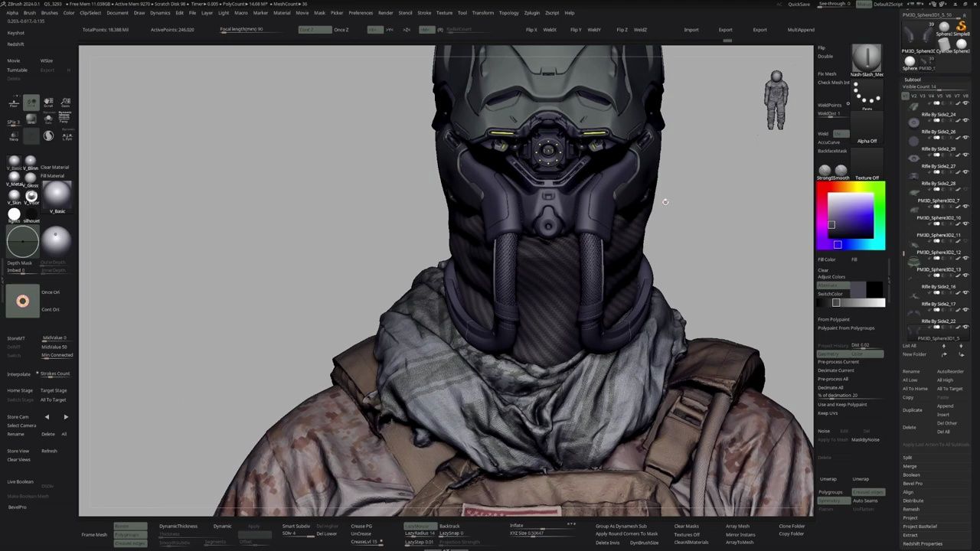Viewport: 980px width, 551px height.
Task: Click the stored camera next arrow
Action: point(66,417)
